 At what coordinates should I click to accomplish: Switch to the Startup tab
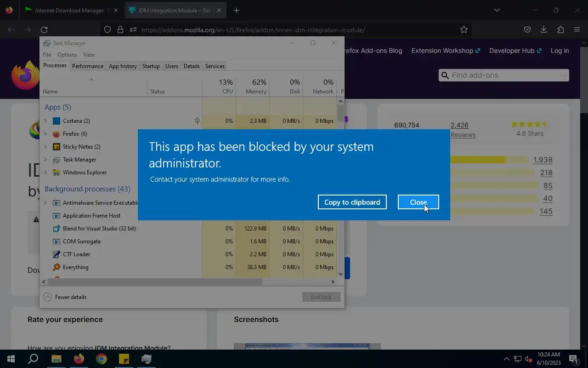click(x=151, y=66)
